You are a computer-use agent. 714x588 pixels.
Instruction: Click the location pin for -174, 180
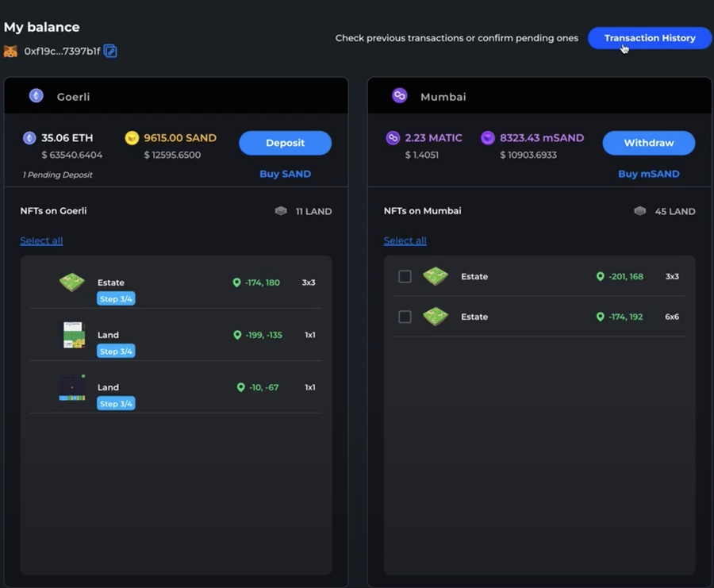coord(236,282)
